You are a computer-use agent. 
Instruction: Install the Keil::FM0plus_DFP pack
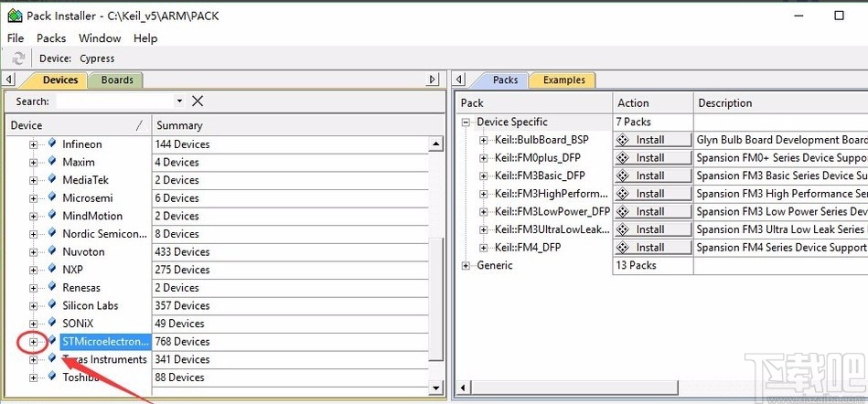[x=653, y=158]
